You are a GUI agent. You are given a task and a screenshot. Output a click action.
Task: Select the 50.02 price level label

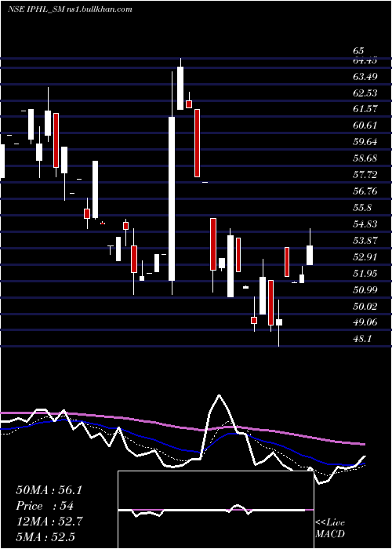pyautogui.click(x=365, y=307)
